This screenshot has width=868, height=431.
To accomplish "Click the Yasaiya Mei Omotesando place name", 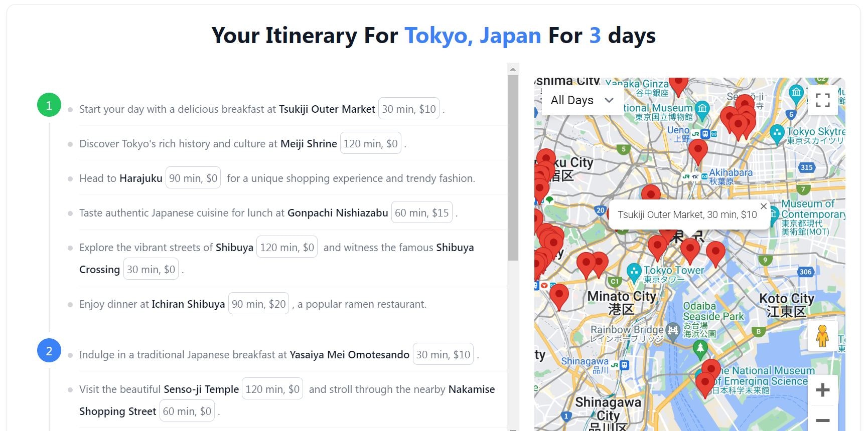I will tap(350, 355).
